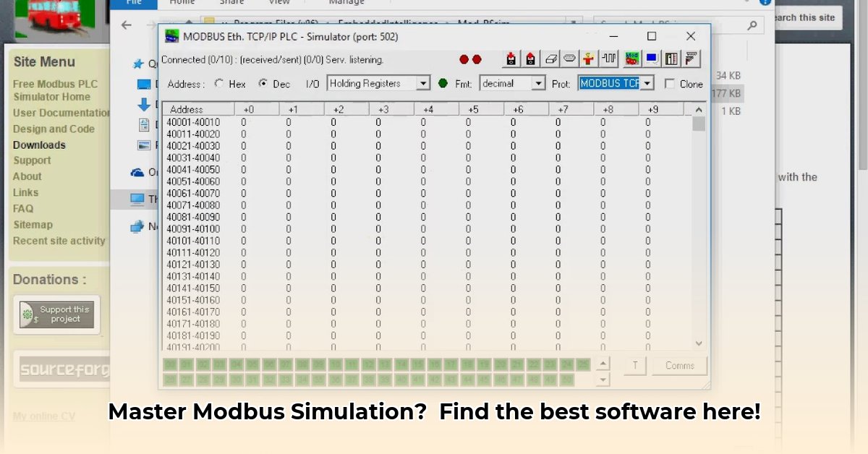Open the Links site menu entry
868x454 pixels.
[x=25, y=192]
